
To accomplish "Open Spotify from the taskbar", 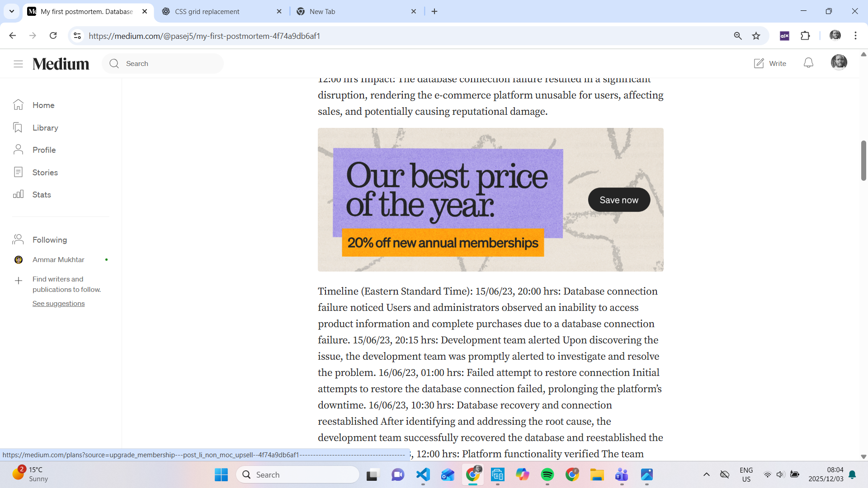I will click(x=547, y=474).
